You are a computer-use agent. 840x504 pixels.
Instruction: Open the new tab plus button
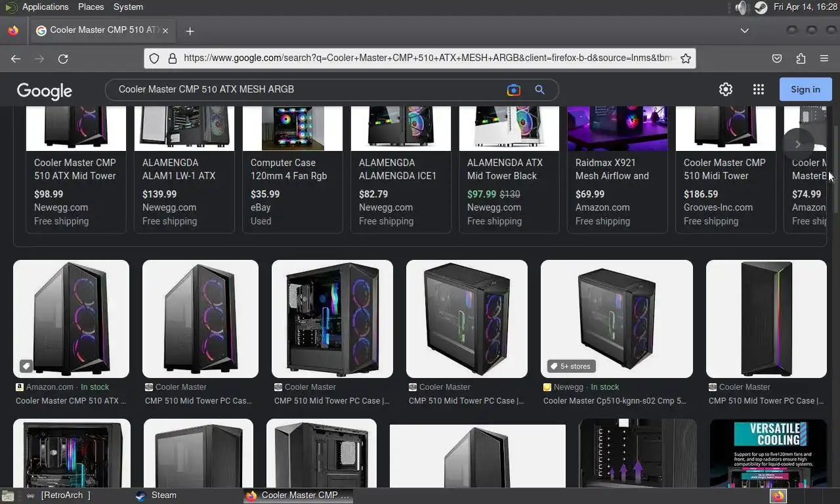[190, 31]
